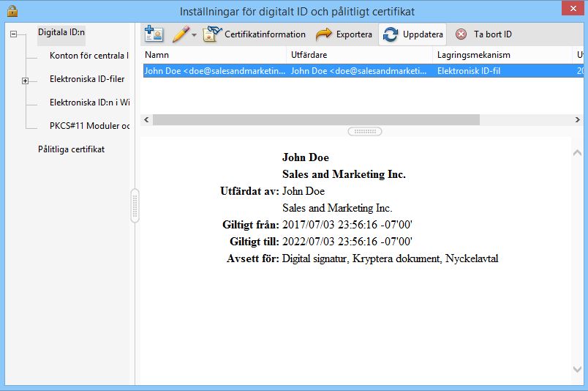Click the pencil edit icon

pos(181,34)
